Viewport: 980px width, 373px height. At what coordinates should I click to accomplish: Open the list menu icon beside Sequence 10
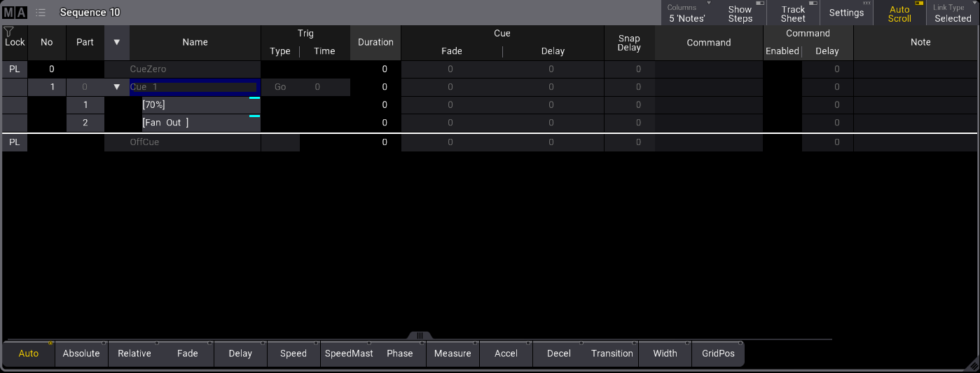click(x=41, y=13)
